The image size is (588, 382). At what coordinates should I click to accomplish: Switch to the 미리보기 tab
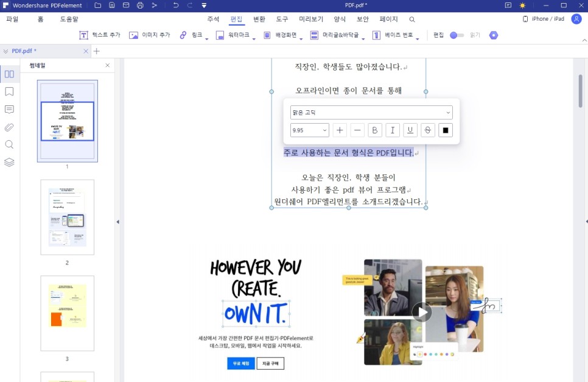[x=311, y=19]
